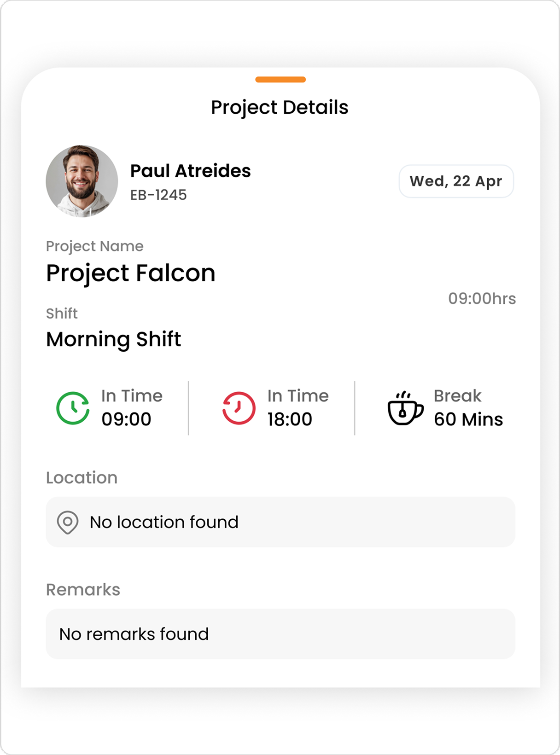
Task: Tap the Paul Atreides name
Action: (190, 171)
